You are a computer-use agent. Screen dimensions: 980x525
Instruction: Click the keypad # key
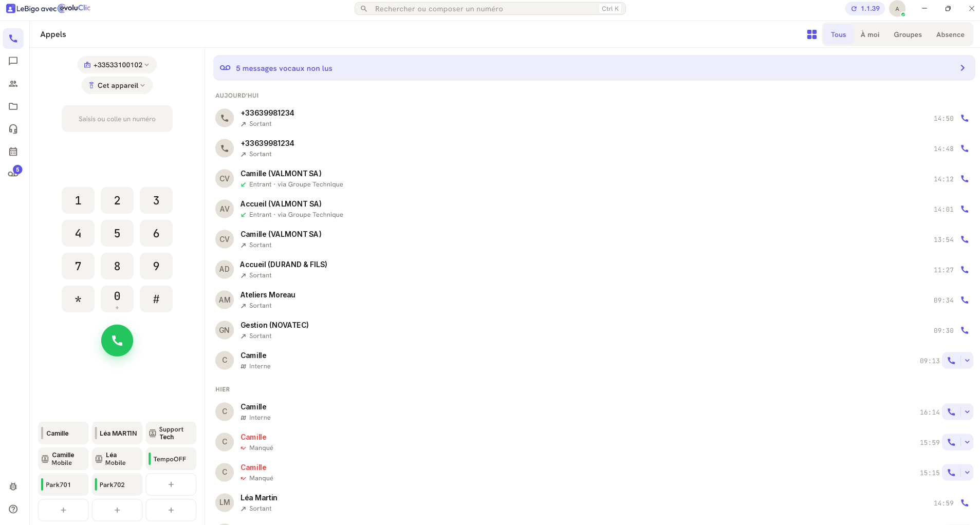tap(156, 299)
